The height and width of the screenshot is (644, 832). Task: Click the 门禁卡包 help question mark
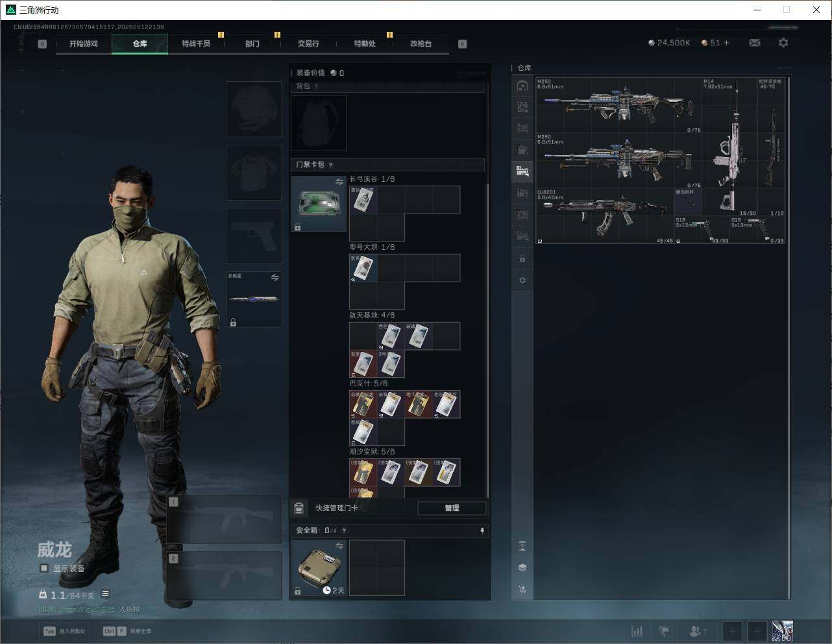[x=331, y=165]
